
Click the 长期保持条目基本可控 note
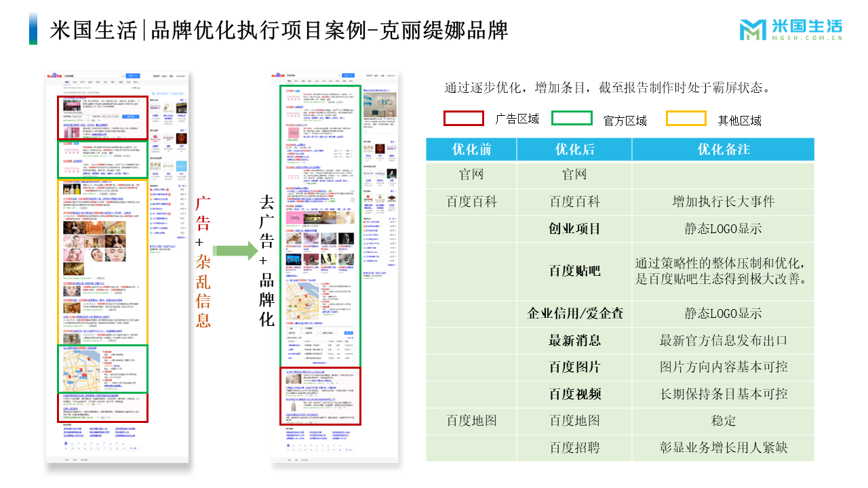pyautogui.click(x=724, y=394)
